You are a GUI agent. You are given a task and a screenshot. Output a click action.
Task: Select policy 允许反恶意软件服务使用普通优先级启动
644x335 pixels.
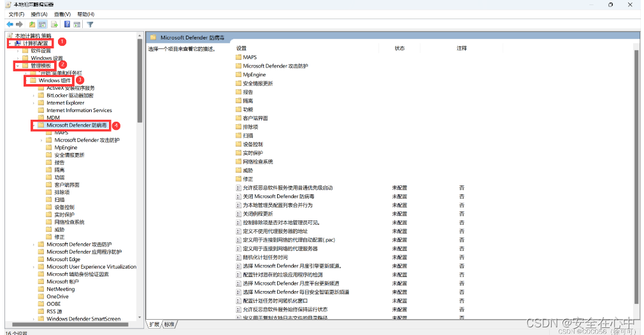288,188
